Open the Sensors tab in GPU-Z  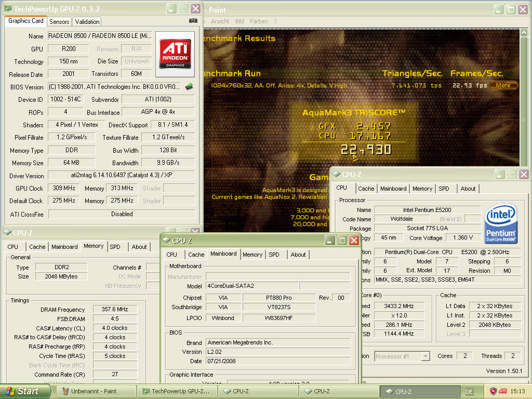pos(59,22)
